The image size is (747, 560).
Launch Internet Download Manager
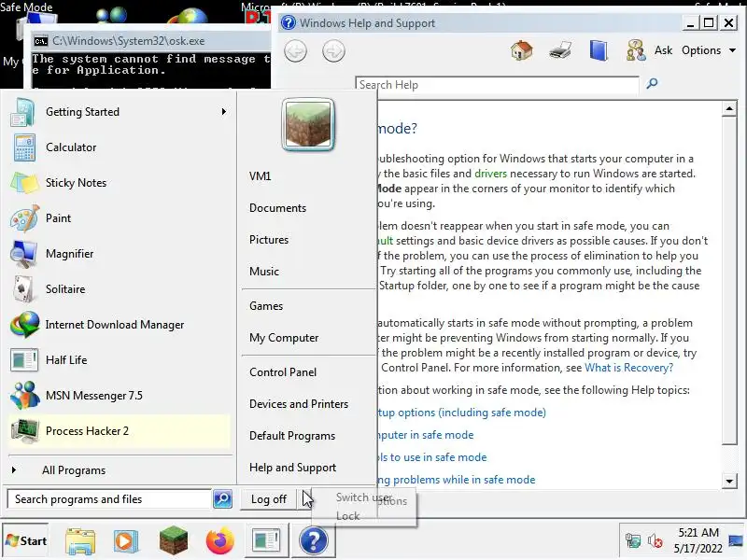pos(120,325)
